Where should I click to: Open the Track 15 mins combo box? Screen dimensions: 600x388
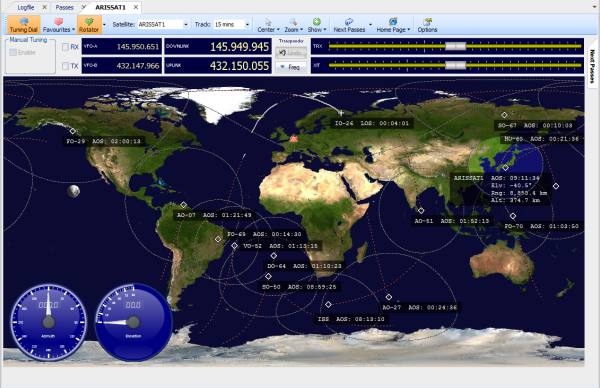point(232,24)
